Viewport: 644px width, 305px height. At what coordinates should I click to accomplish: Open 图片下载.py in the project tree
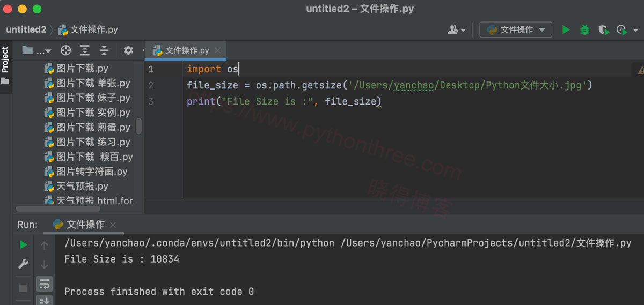point(76,69)
